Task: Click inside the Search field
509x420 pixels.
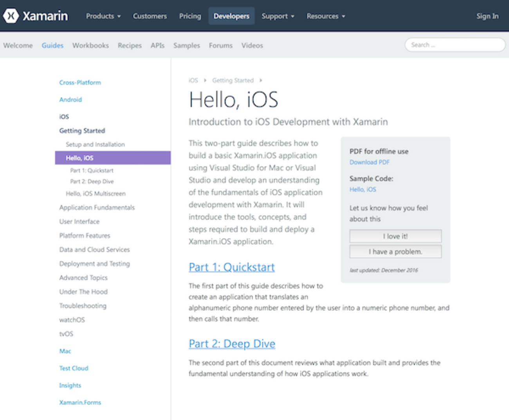Action: click(x=455, y=45)
